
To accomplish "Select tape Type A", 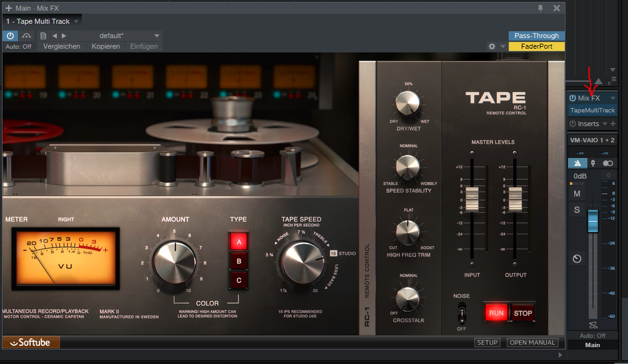I will tap(239, 242).
